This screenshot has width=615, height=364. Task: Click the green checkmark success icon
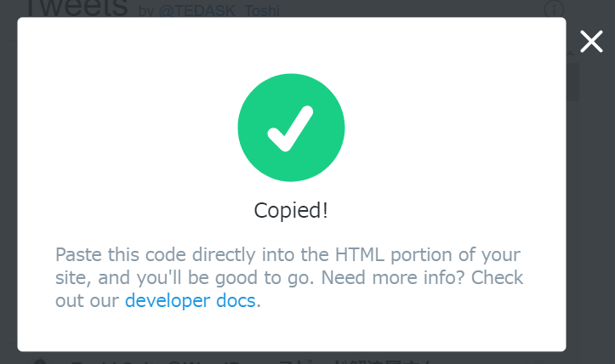tap(291, 128)
